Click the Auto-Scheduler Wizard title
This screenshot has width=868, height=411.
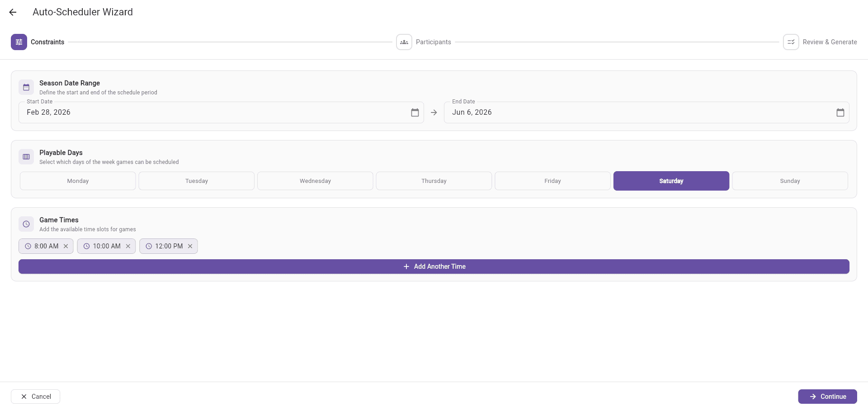click(83, 12)
